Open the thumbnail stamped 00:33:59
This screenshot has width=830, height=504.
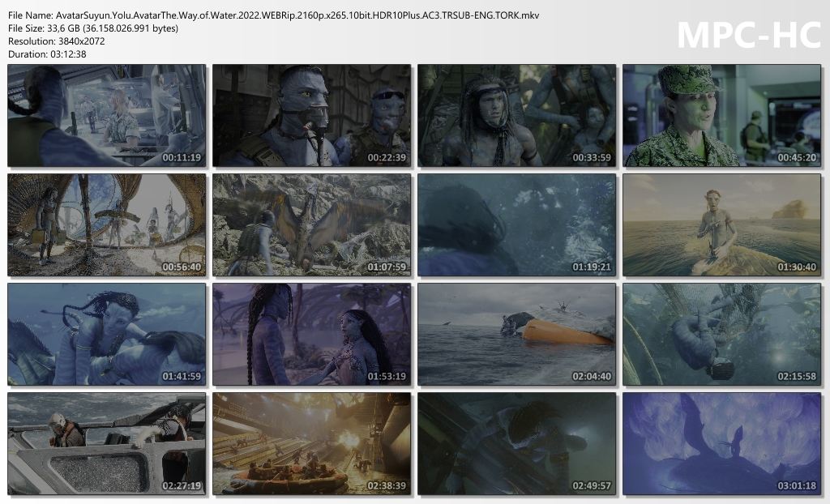(516, 115)
